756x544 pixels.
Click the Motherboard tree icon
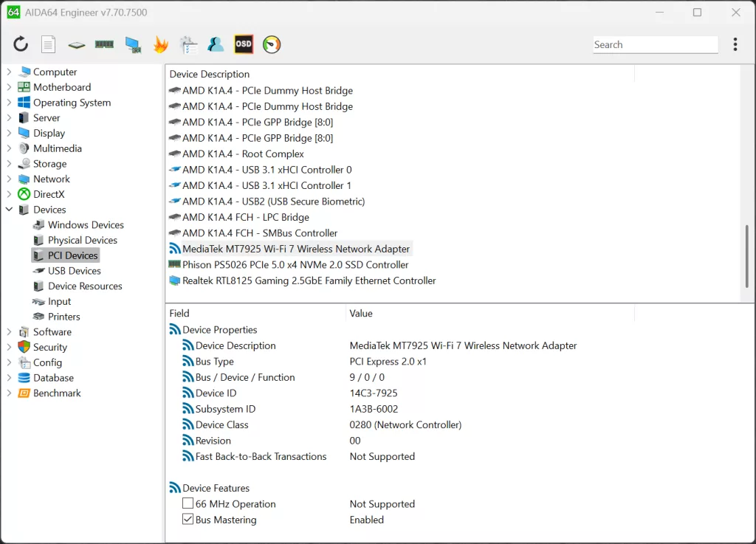point(24,87)
